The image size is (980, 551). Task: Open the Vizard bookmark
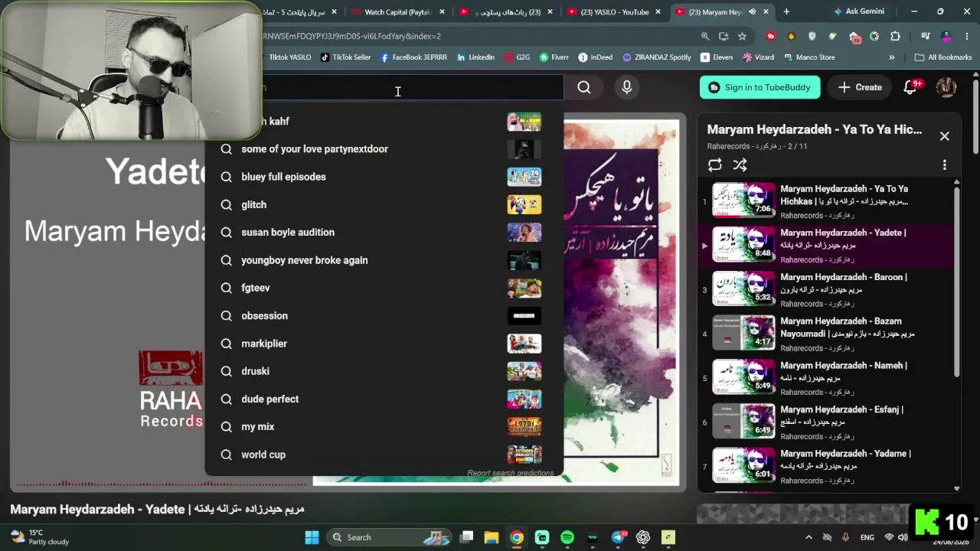coord(758,57)
